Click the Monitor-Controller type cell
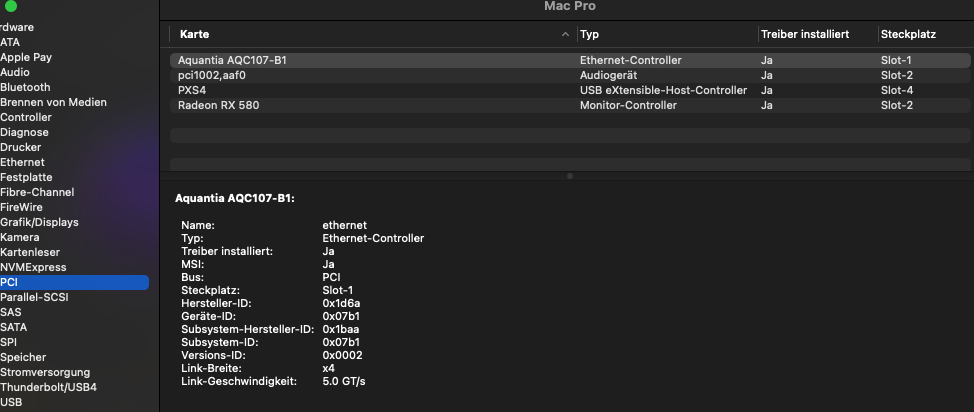Screen dimensions: 974x412 pyautogui.click(x=628, y=105)
